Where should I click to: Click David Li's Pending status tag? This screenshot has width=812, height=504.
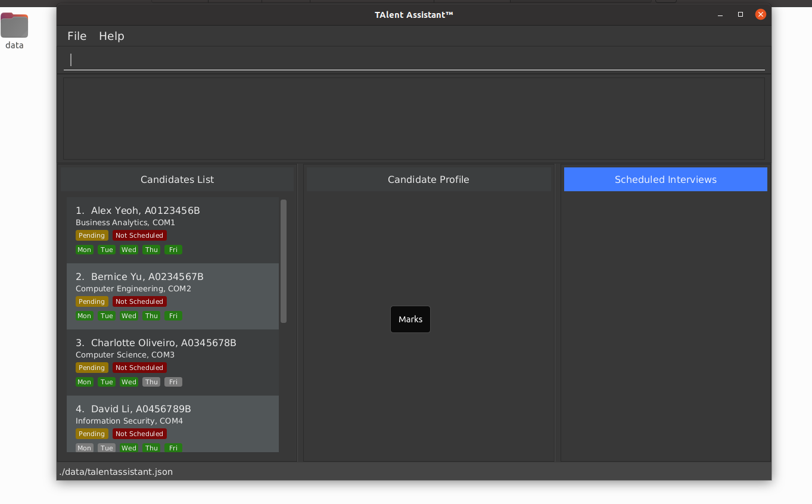pos(92,434)
